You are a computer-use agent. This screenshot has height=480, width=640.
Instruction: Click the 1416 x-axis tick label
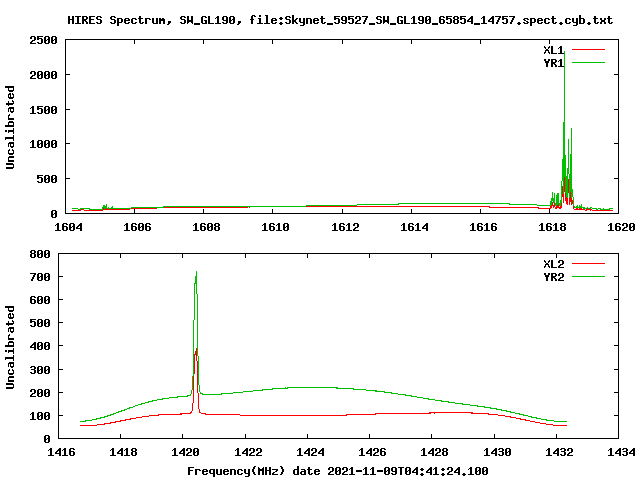[61, 452]
